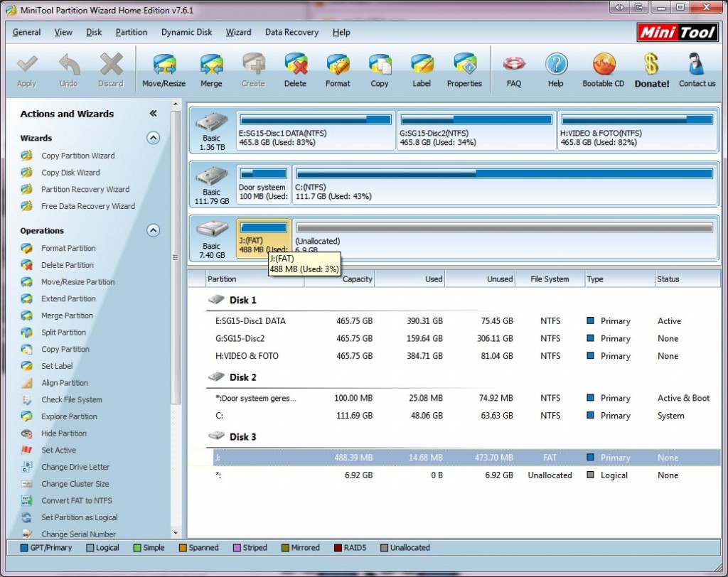
Task: Select the C: partition table row
Action: coord(454,416)
